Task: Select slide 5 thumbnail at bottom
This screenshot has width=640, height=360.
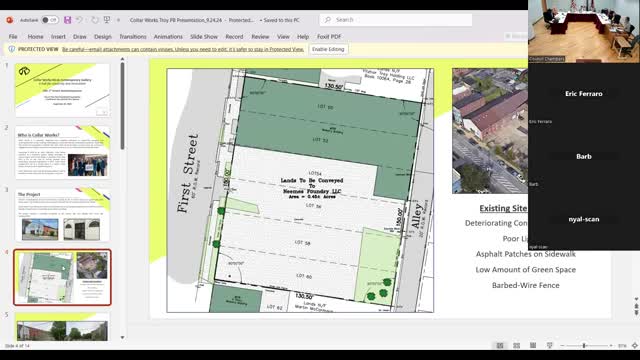Action: click(62, 327)
